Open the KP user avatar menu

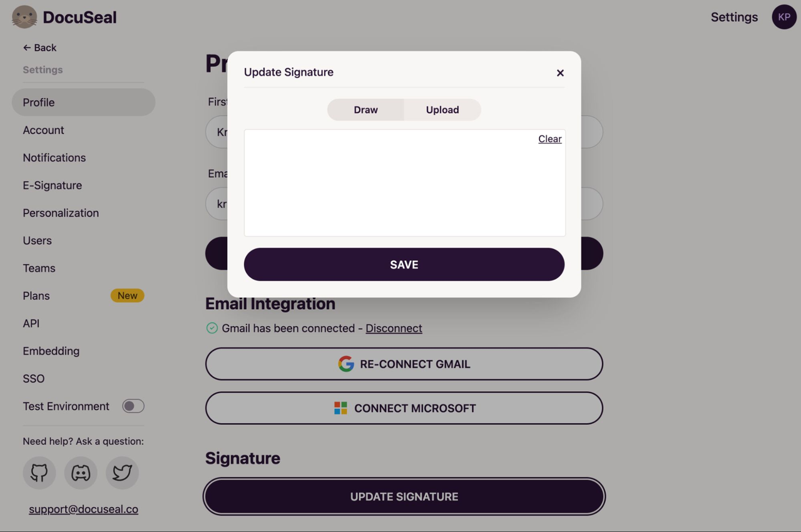tap(783, 17)
